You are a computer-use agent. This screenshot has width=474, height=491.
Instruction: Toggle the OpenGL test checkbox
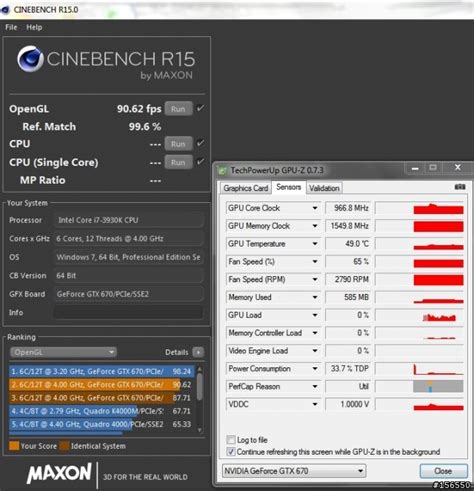200,108
